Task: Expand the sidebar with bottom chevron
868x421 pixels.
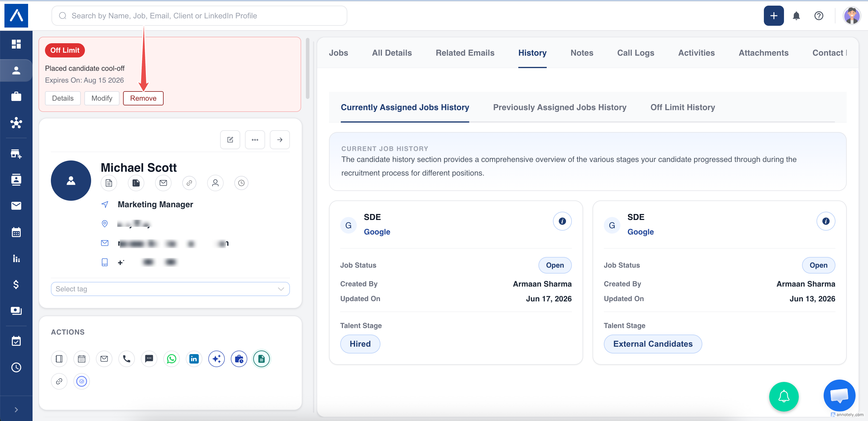Action: 16,409
